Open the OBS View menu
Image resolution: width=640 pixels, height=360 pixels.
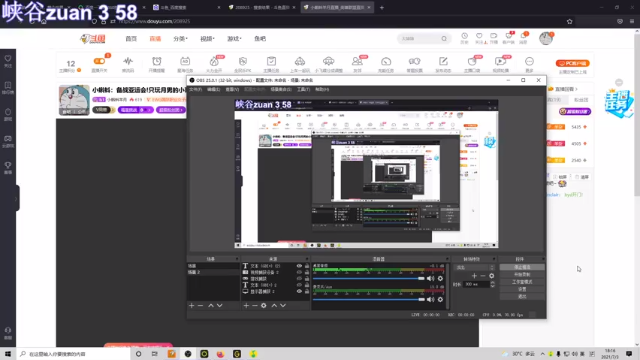click(232, 89)
